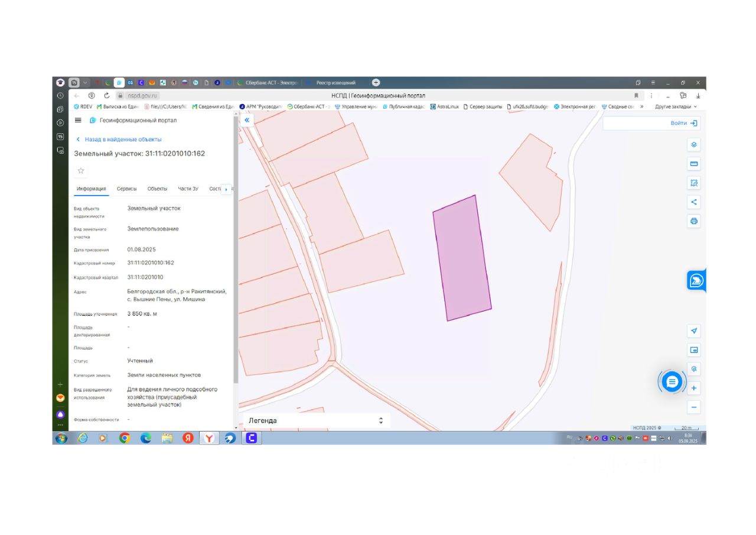Toggle the overview mini-map button
Viewport: 756px width, 535px height.
(x=694, y=350)
